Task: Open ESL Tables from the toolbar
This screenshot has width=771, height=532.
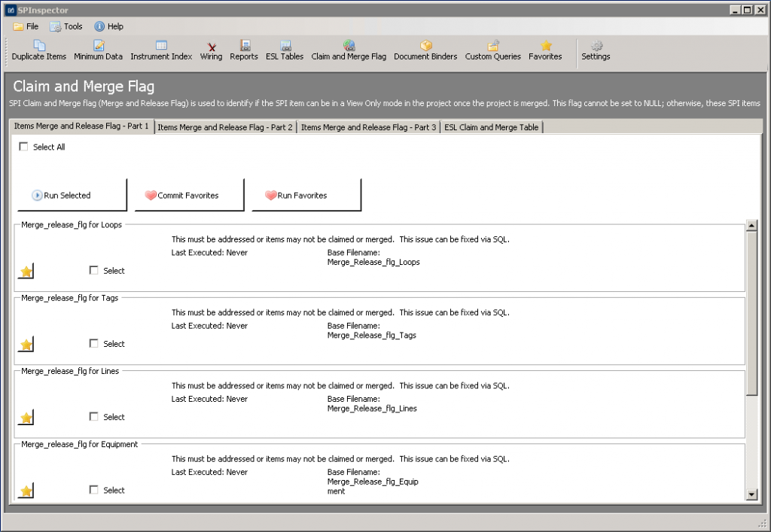Action: pos(285,50)
